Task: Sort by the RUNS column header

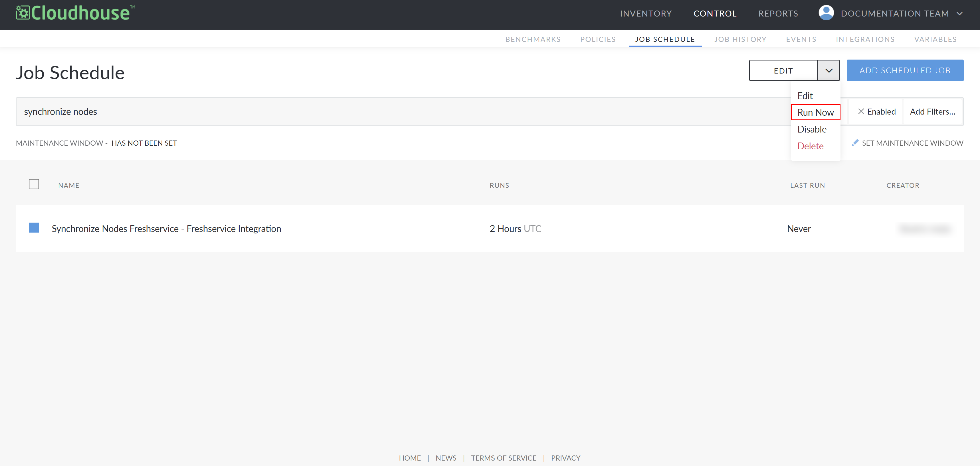Action: 499,185
